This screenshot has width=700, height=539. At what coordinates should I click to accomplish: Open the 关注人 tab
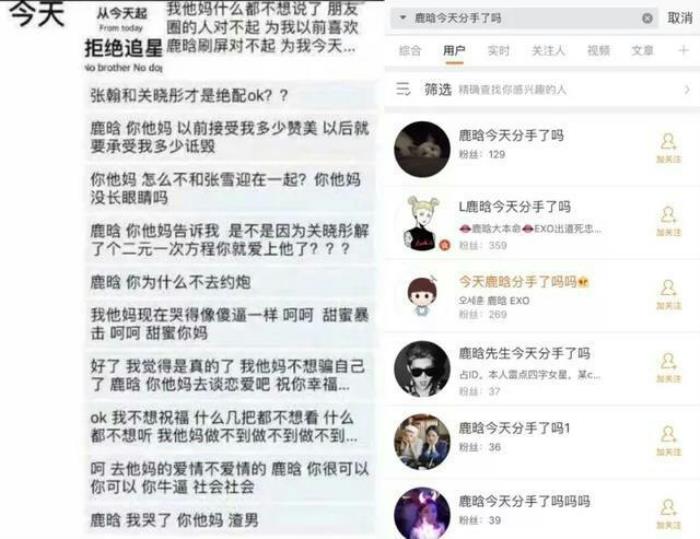coord(548,50)
